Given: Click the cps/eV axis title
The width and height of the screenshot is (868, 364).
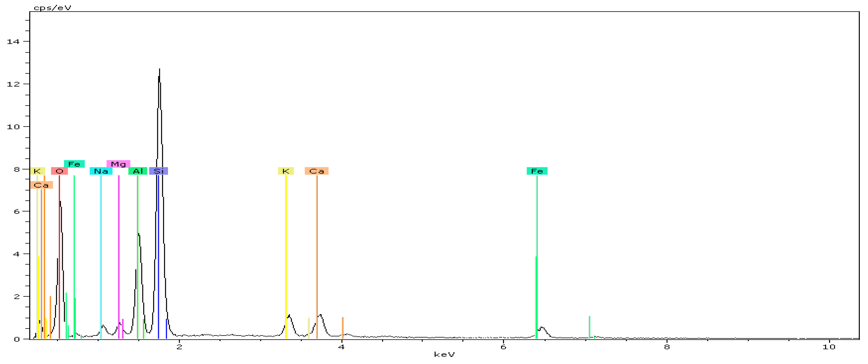Looking at the screenshot, I should point(53,7).
